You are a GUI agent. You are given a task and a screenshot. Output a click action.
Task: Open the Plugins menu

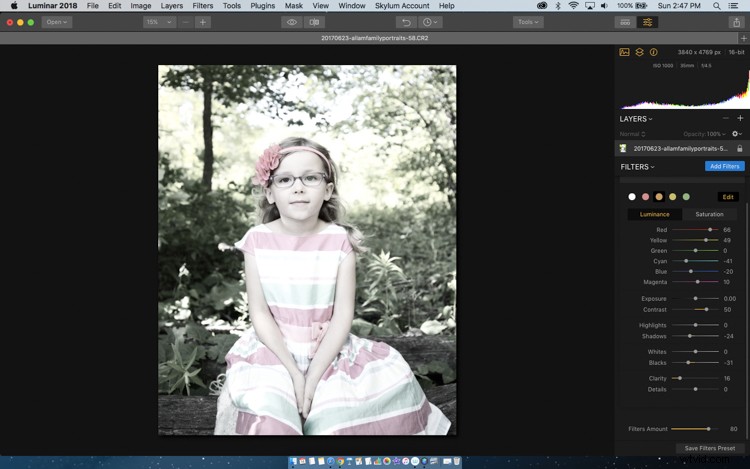(263, 6)
